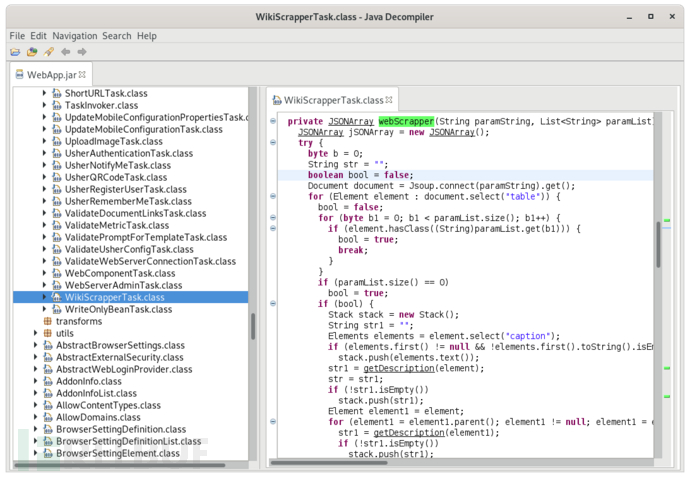Image resolution: width=690 pixels, height=478 pixels.
Task: Select the WikiScrapperTask.class editor tab
Action: click(x=333, y=100)
